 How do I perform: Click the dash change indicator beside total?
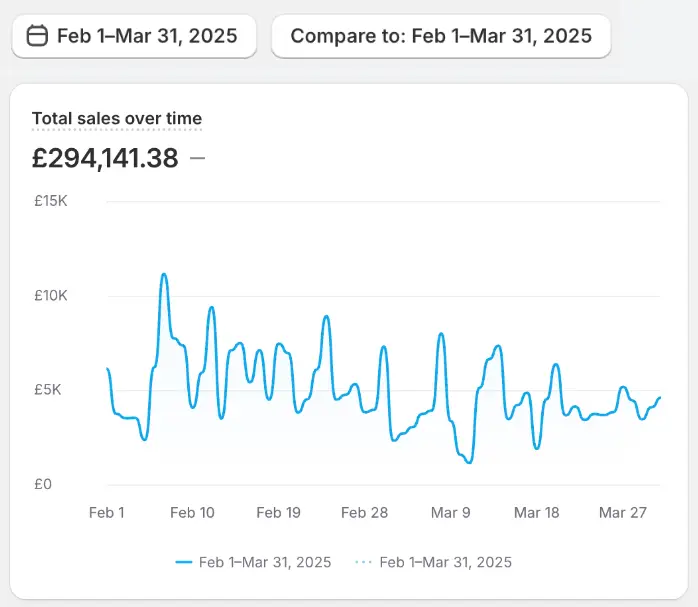(x=197, y=158)
